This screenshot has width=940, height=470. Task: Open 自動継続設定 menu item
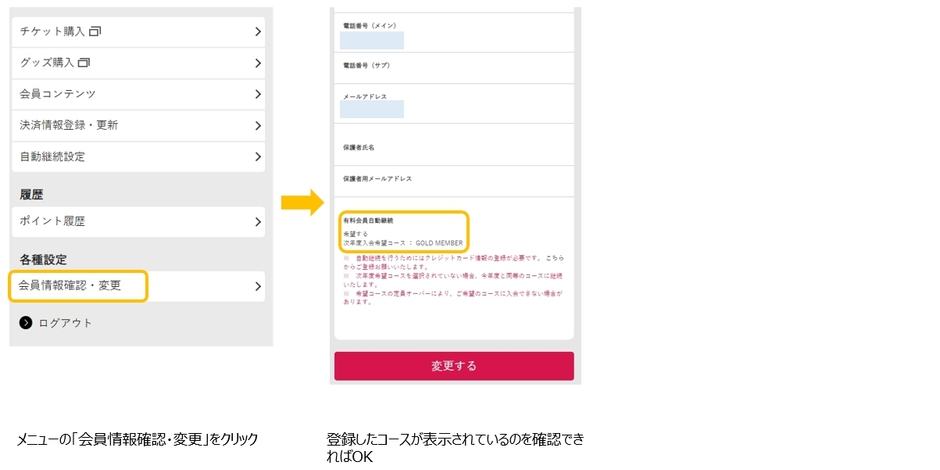(x=53, y=157)
